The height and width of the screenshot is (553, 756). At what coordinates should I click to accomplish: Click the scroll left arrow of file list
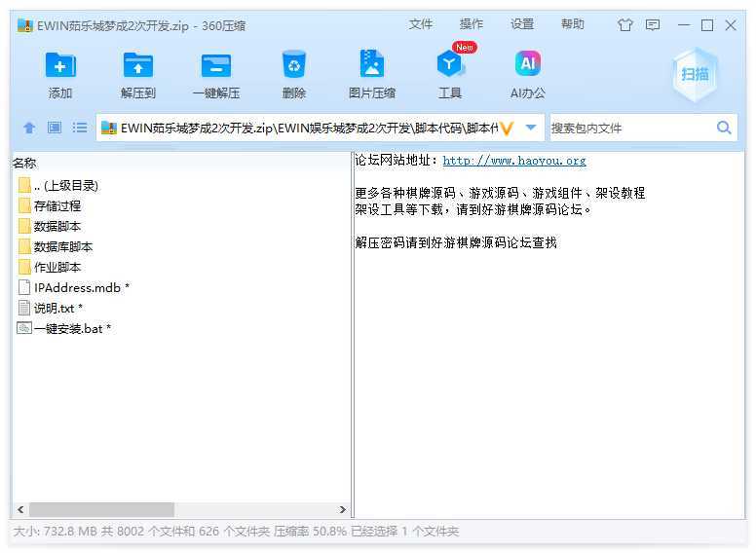20,509
